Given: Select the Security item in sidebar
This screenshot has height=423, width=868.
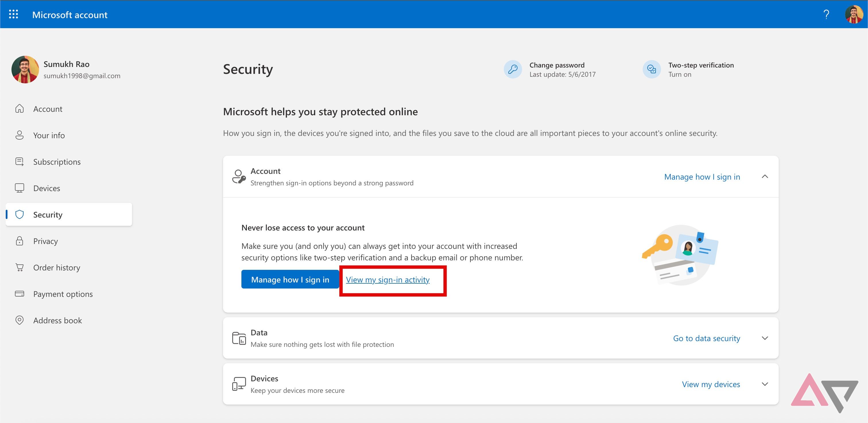Looking at the screenshot, I should pyautogui.click(x=69, y=214).
